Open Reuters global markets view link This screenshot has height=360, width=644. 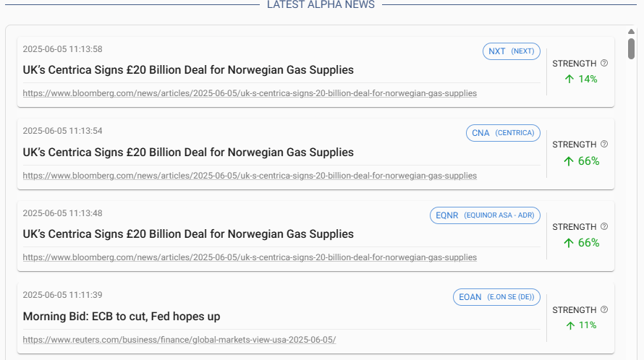pos(179,340)
